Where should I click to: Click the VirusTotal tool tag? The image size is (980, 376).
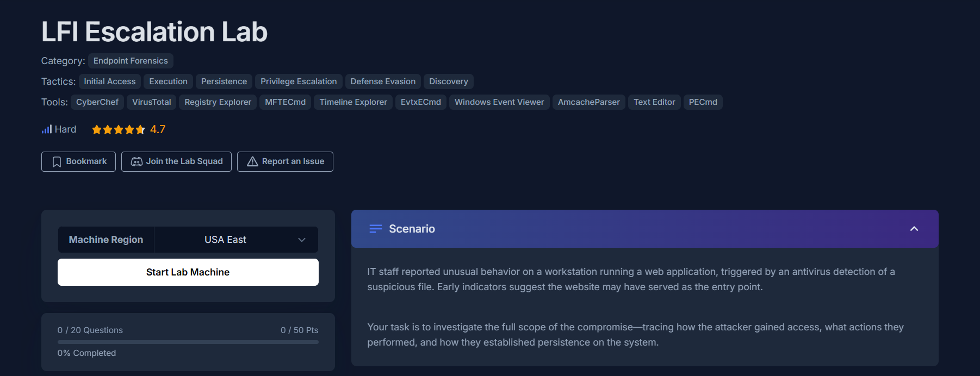point(152,102)
